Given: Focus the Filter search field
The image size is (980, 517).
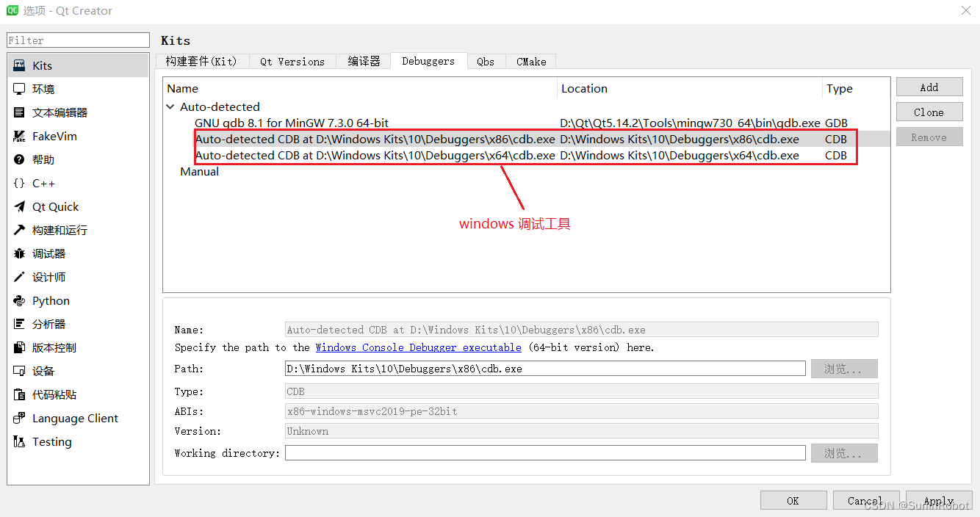Looking at the screenshot, I should pos(79,40).
